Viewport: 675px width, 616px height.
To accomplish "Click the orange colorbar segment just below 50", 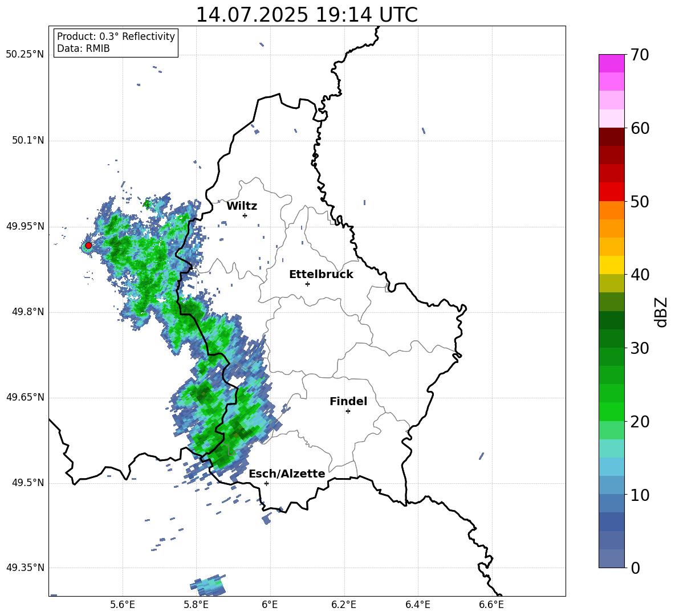I will (x=612, y=210).
